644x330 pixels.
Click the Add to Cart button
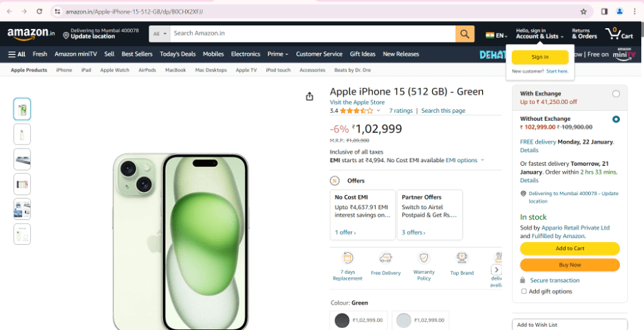[x=570, y=248]
